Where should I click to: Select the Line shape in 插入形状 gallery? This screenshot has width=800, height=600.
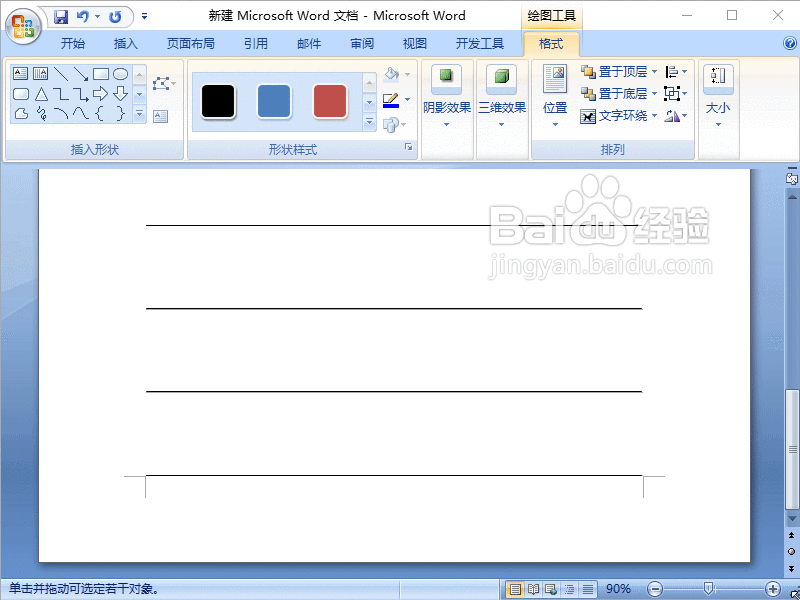62,74
